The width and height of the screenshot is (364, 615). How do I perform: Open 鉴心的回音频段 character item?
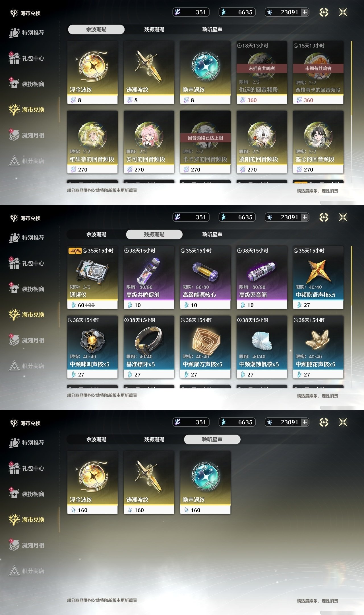318,142
